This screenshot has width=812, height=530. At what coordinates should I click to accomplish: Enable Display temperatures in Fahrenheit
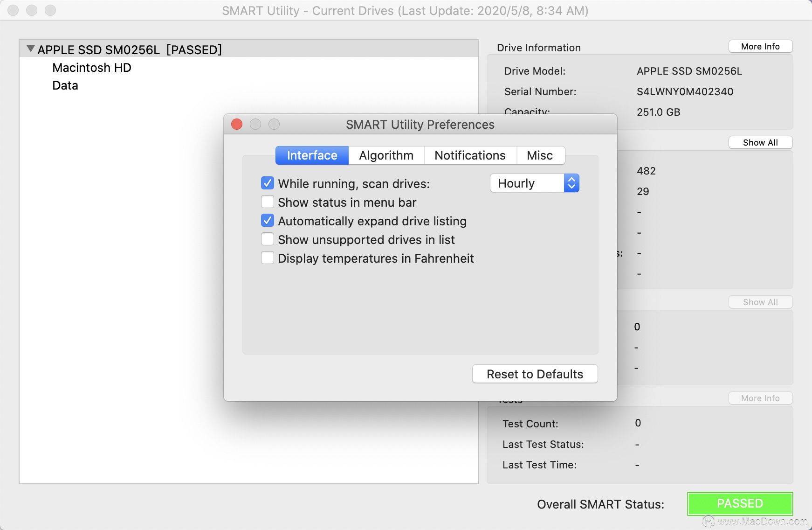(x=268, y=258)
